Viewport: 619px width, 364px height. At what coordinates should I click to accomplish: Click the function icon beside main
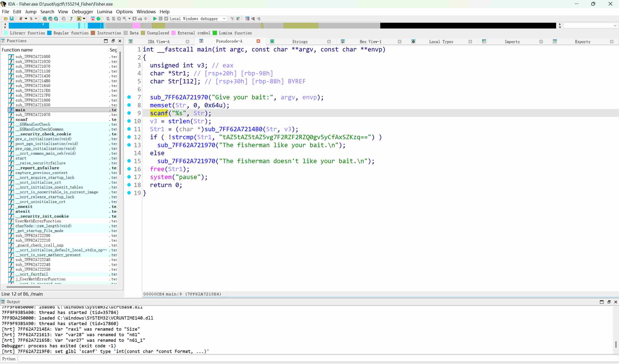coord(11,110)
